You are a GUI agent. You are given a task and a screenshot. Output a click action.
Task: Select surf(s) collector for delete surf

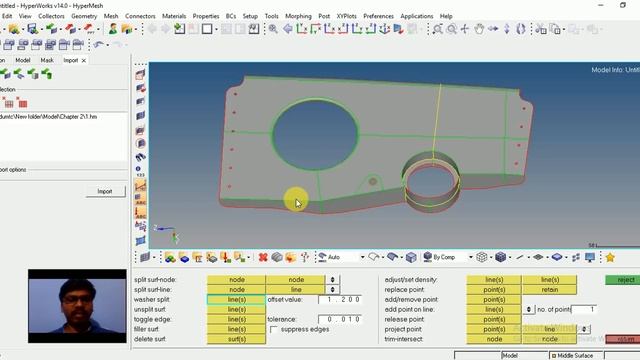pyautogui.click(x=236, y=339)
